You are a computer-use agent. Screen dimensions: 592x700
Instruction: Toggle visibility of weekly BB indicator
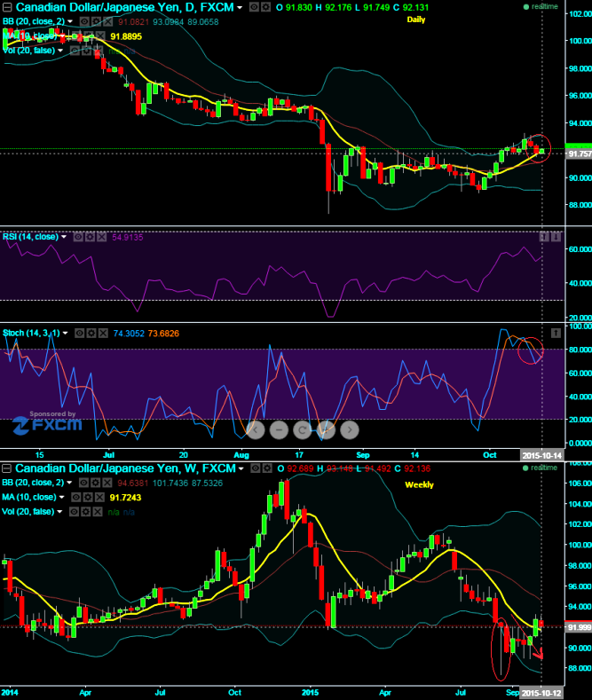[x=83, y=483]
